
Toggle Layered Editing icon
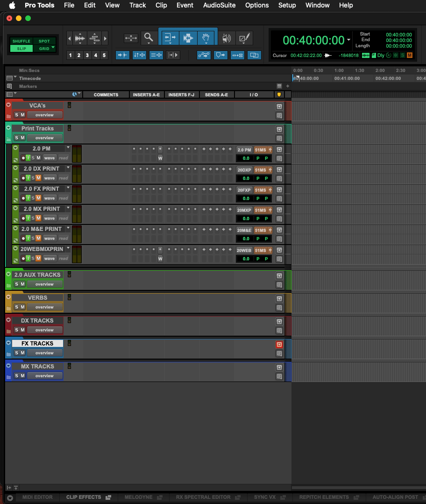coord(254,55)
